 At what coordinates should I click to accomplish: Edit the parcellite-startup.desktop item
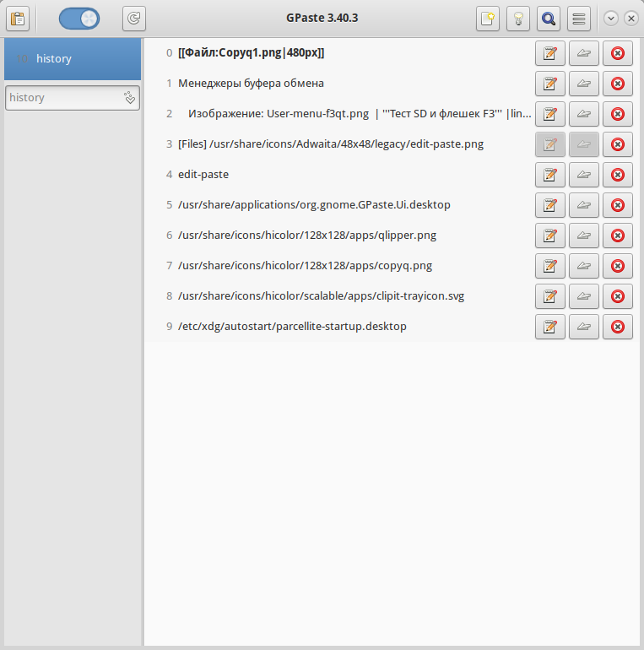click(550, 327)
